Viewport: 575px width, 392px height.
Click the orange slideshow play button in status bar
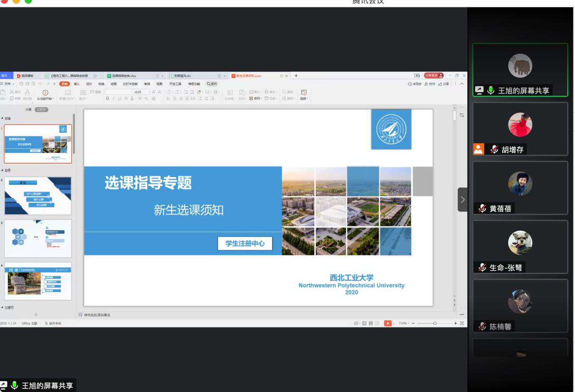(388, 323)
